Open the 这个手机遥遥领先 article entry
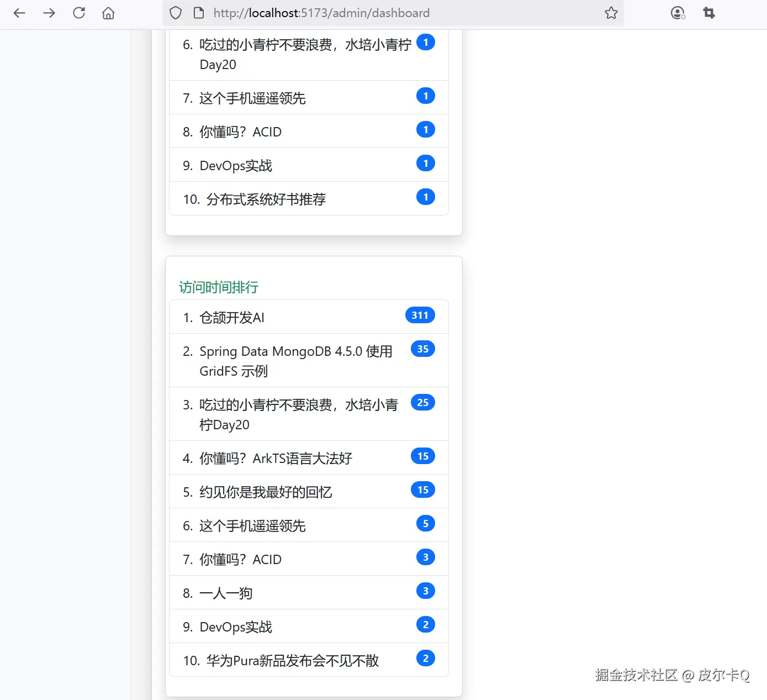This screenshot has height=700, width=767. click(252, 526)
